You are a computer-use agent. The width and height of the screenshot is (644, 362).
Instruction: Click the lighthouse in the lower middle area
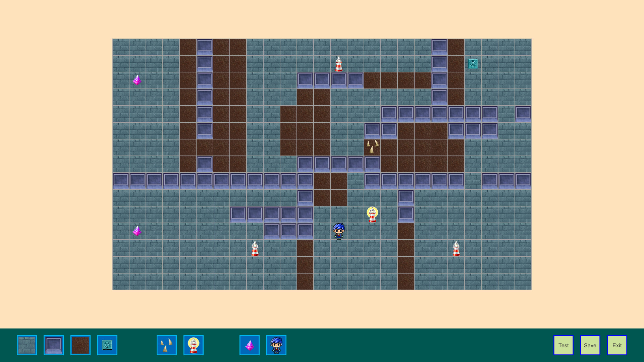coord(255,248)
